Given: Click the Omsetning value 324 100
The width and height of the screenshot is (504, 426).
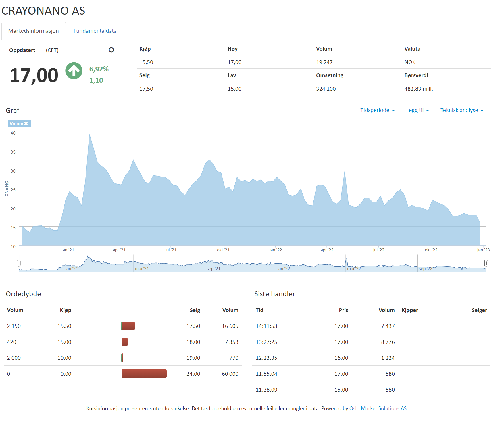Looking at the screenshot, I should pyautogui.click(x=326, y=89).
